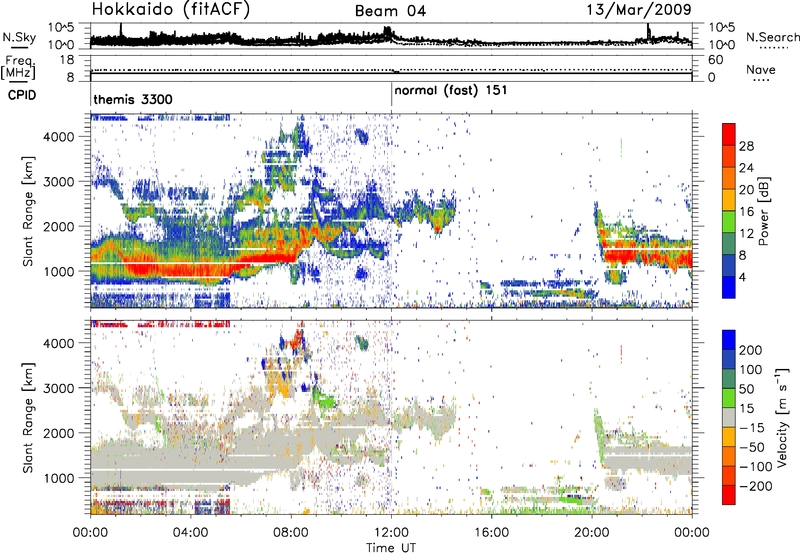This screenshot has width=800, height=554.
Task: Click the velocity panel 'Slant Range [km]' label
Action: (x=28, y=417)
